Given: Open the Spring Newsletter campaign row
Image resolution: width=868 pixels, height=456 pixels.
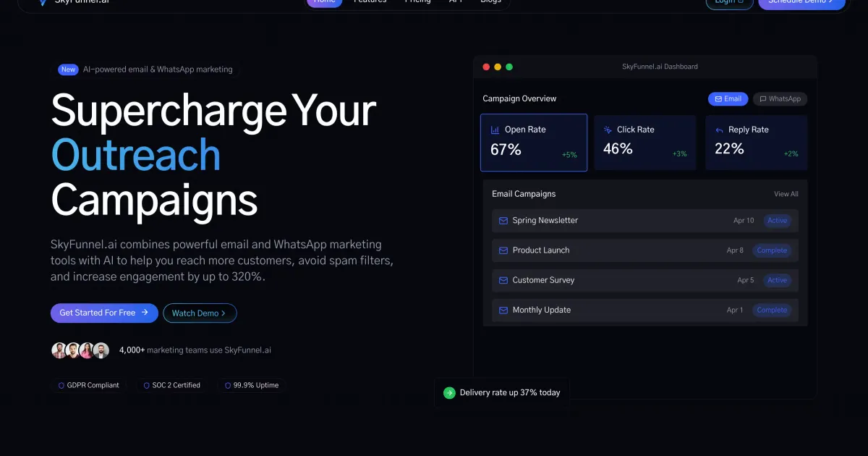Looking at the screenshot, I should [x=645, y=221].
